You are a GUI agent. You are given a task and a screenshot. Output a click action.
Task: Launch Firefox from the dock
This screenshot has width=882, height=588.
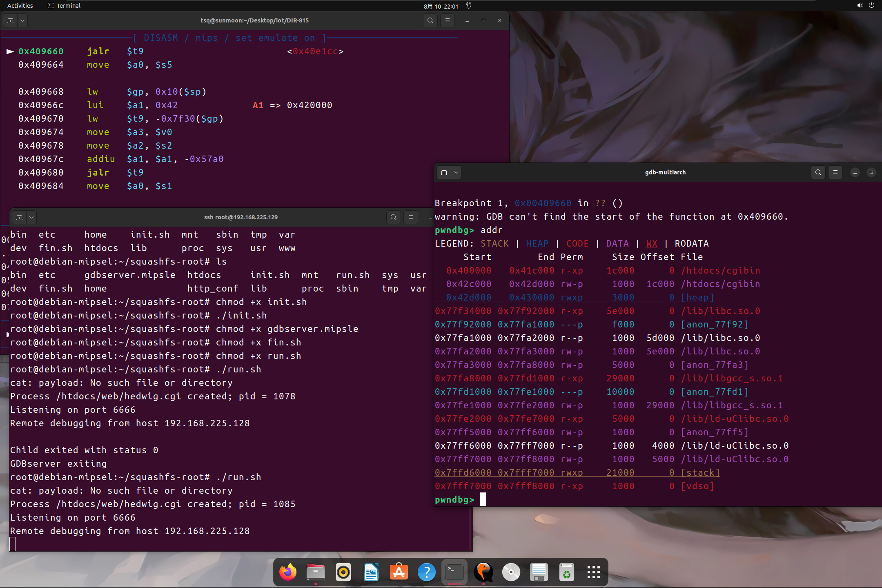288,572
